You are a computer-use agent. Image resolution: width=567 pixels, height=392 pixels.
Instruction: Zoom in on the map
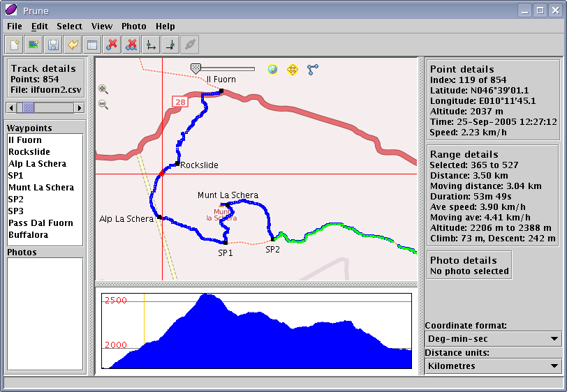(x=103, y=89)
